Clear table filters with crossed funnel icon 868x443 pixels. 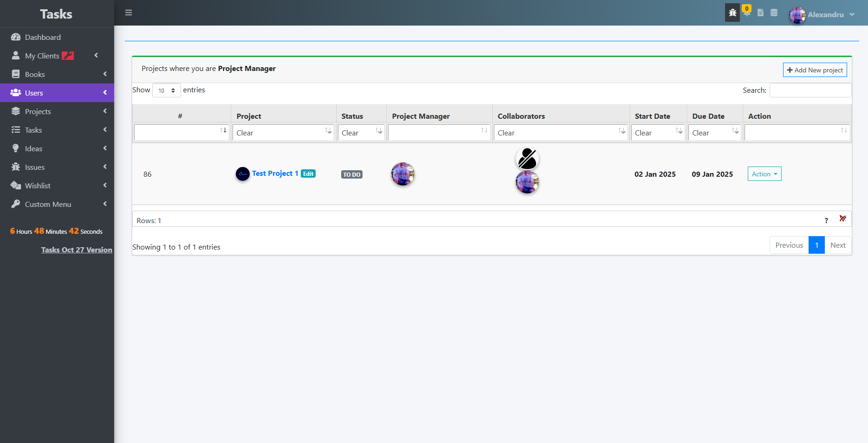[x=842, y=218]
